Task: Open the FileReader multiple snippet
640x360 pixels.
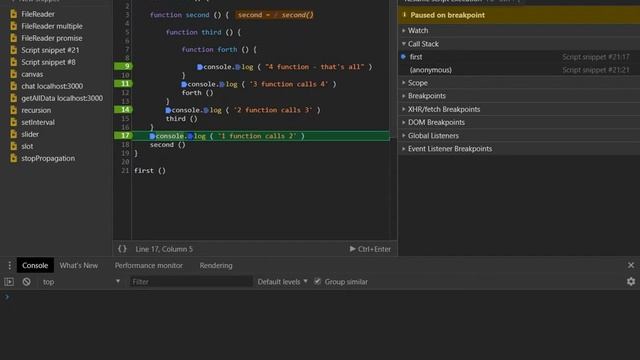Action: tap(52, 26)
